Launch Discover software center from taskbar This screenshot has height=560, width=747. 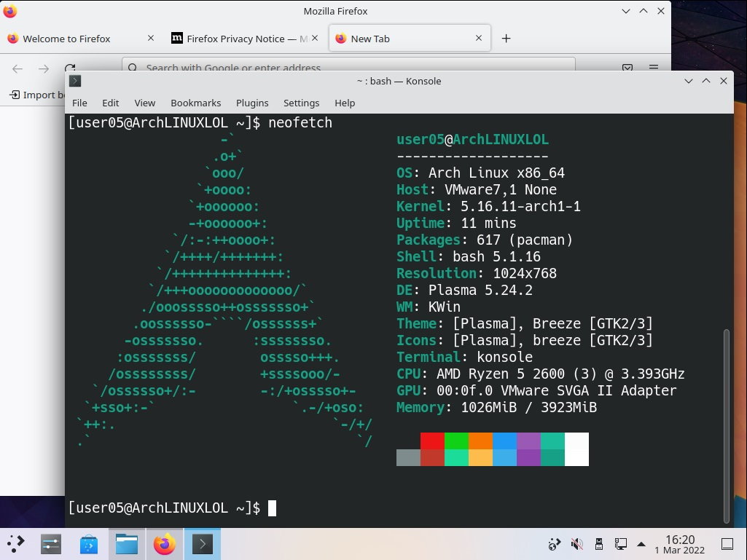click(89, 544)
